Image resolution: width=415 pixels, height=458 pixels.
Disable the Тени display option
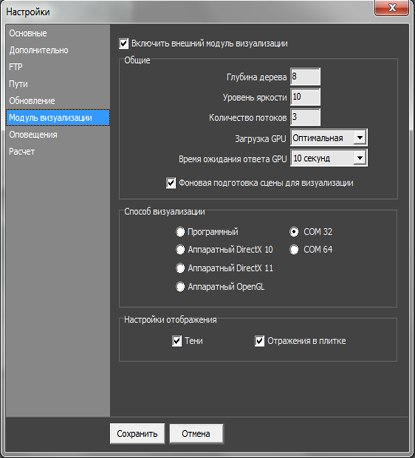[x=177, y=341]
